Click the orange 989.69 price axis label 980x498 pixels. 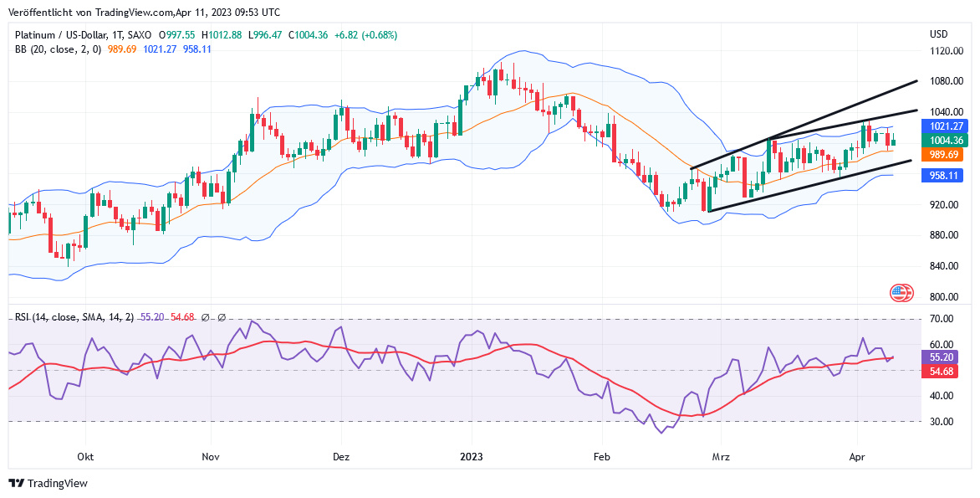point(941,155)
